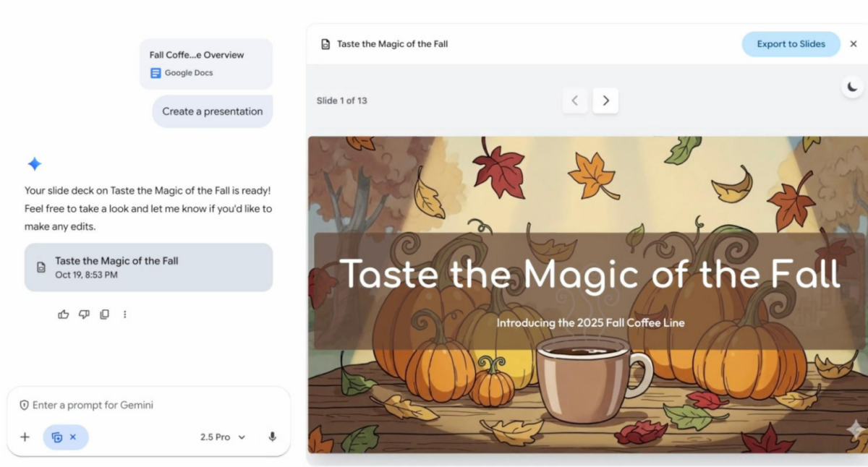This screenshot has height=467, width=868.
Task: Click the Create a presentation message bubble
Action: click(212, 111)
